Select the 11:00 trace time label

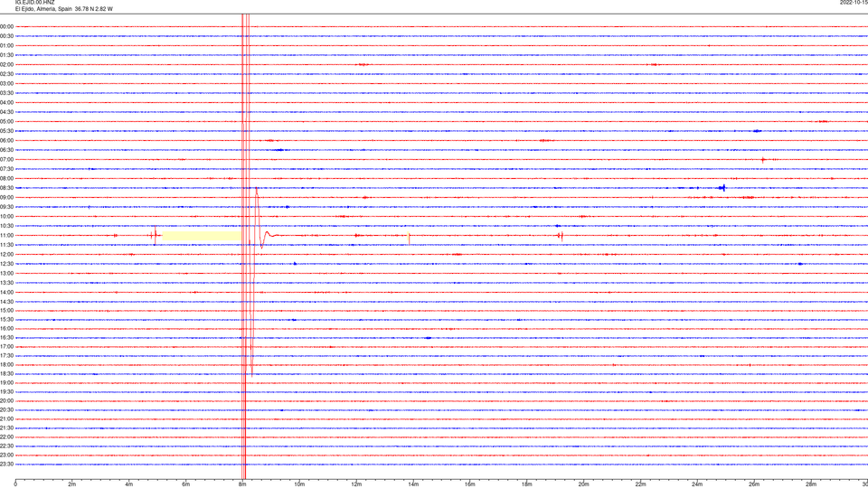tap(6, 235)
